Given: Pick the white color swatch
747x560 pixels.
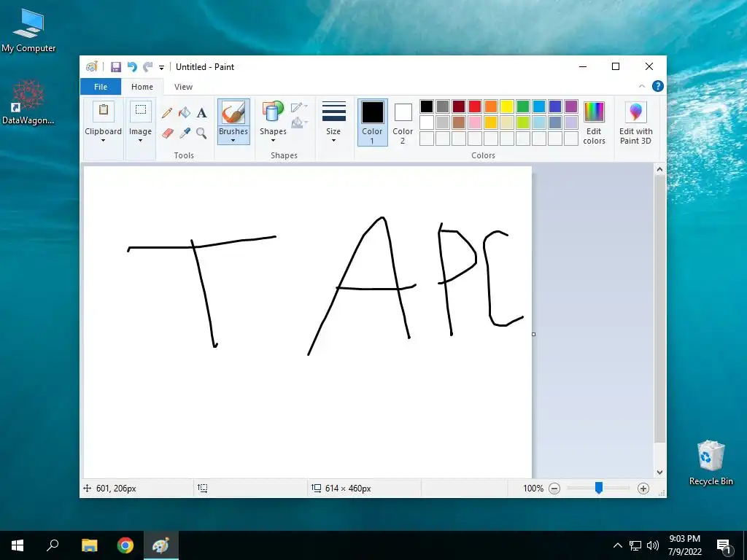Looking at the screenshot, I should pos(427,122).
